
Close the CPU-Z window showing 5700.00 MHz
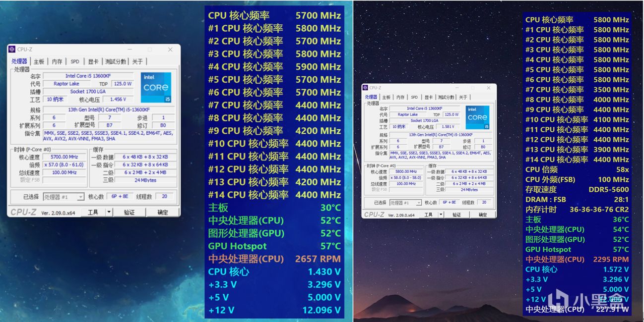[170, 50]
